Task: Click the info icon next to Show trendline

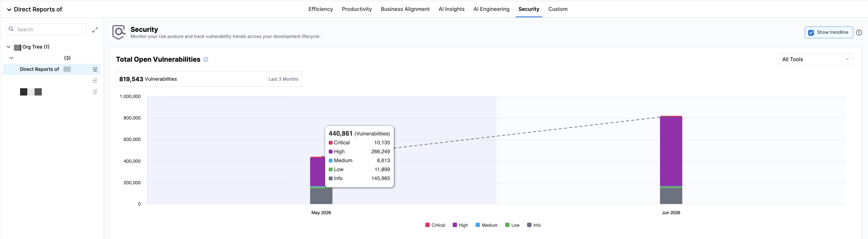Action: coord(859,32)
